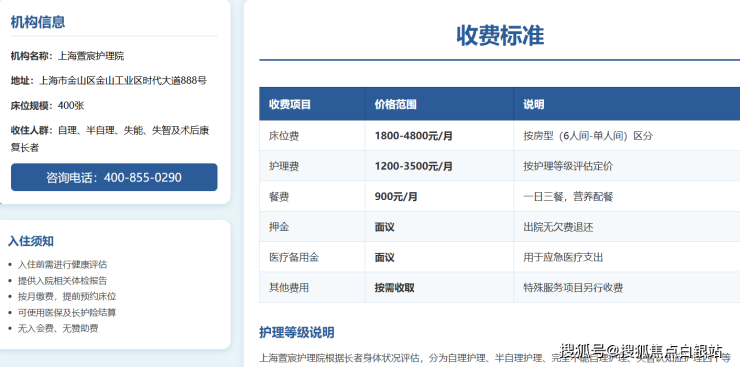Select the 1800-4800元/月 bed price
This screenshot has width=740, height=367.
(x=413, y=136)
